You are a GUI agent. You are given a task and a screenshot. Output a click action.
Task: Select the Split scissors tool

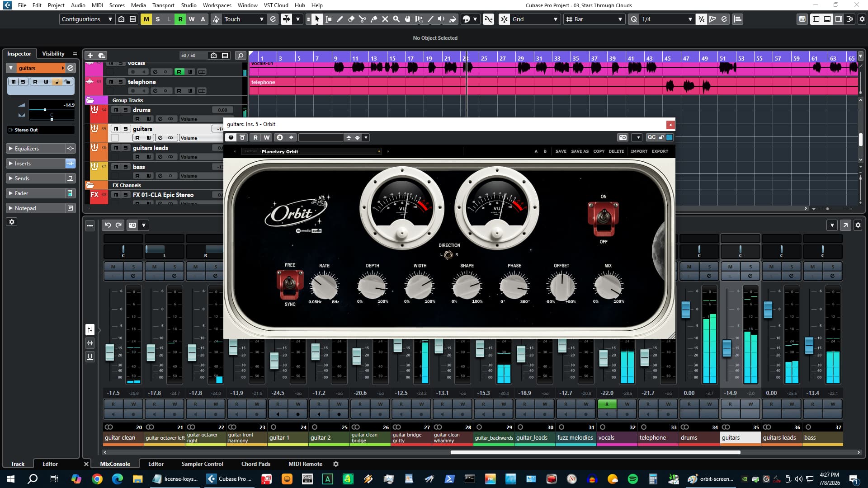point(363,19)
